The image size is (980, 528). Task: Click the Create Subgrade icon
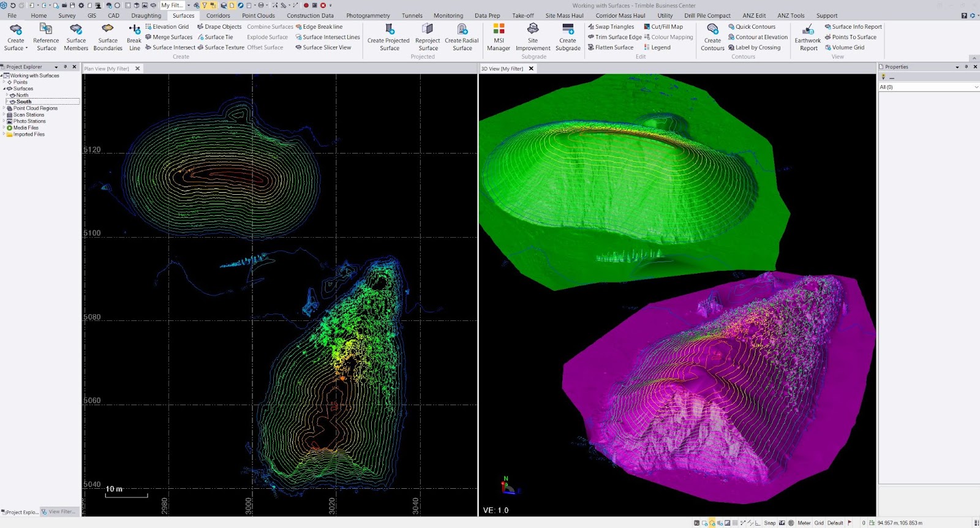[x=568, y=29]
